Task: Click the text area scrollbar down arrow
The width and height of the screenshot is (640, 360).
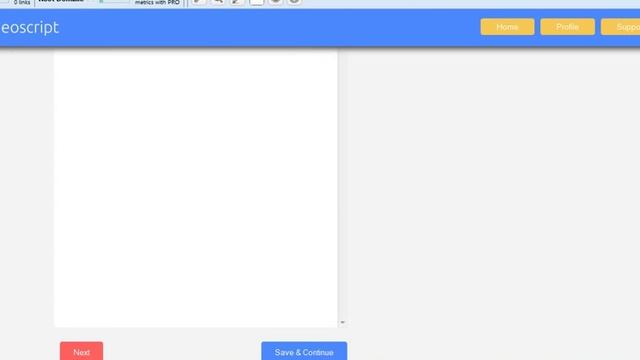Action: click(342, 322)
